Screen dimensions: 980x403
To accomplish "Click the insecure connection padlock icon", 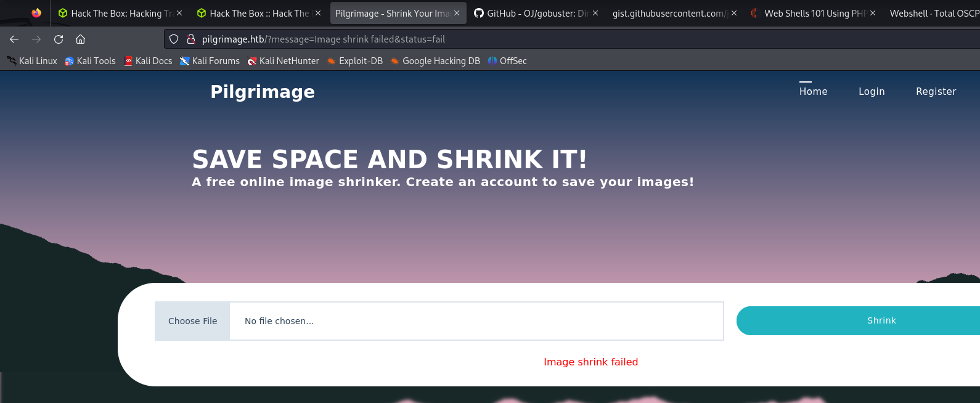I will pyautogui.click(x=191, y=39).
